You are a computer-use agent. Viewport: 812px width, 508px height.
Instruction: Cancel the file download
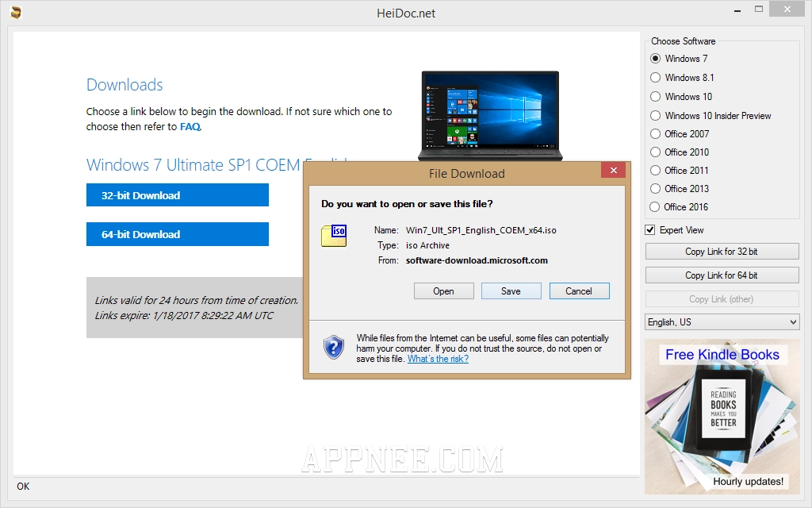coord(579,291)
